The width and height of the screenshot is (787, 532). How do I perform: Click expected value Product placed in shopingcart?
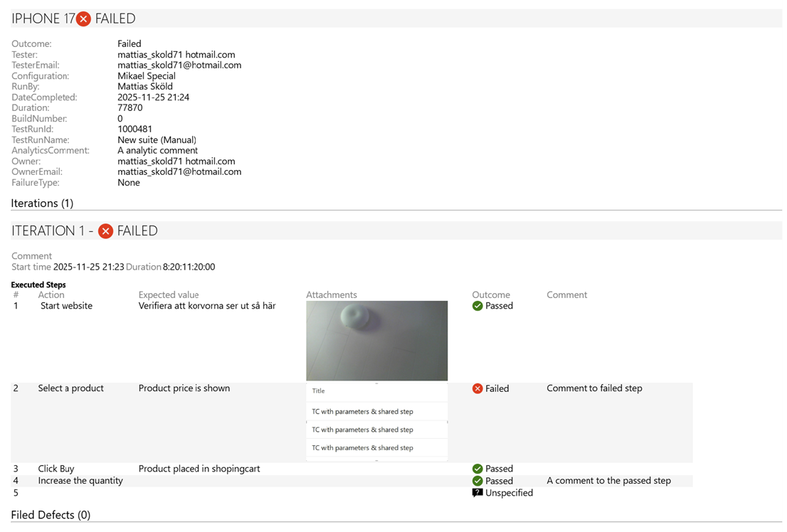point(199,469)
